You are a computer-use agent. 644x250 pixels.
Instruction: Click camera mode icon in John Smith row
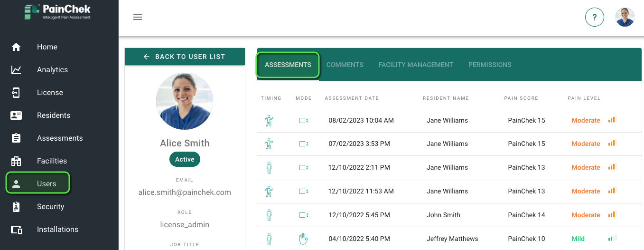304,215
